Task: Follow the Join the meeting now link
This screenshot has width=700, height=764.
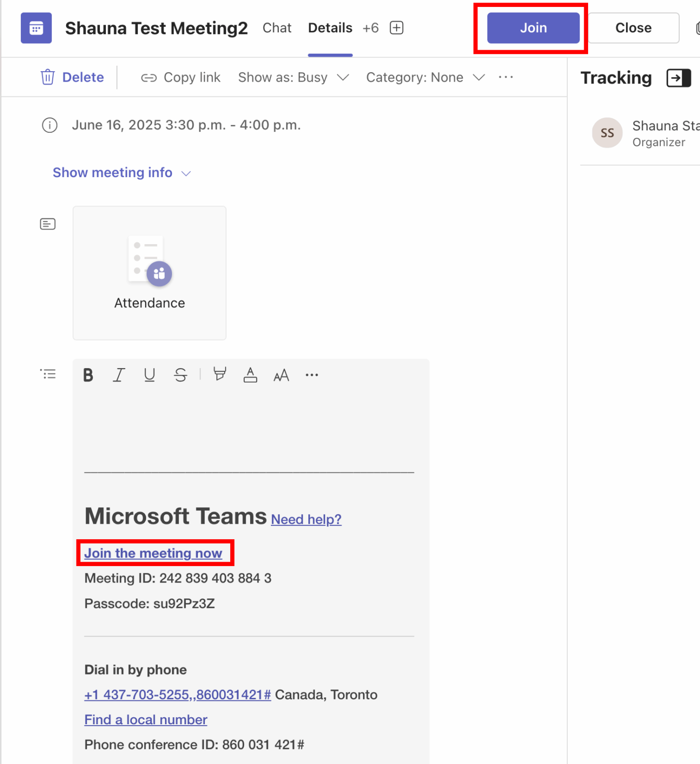Action: pyautogui.click(x=153, y=553)
